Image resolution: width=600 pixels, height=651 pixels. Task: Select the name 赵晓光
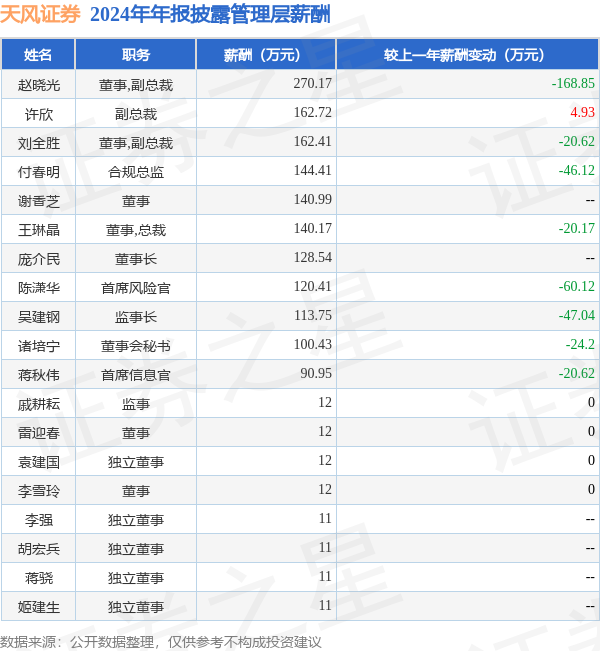(x=39, y=85)
